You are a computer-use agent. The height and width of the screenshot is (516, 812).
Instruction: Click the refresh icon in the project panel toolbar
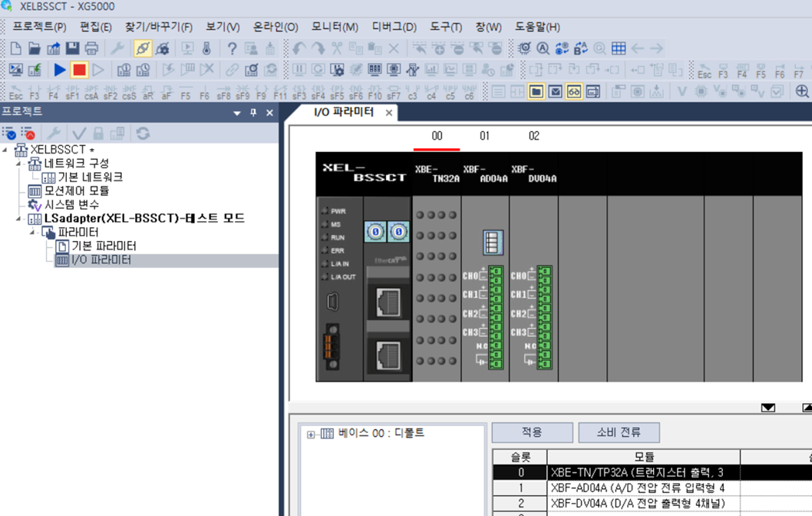[x=143, y=134]
